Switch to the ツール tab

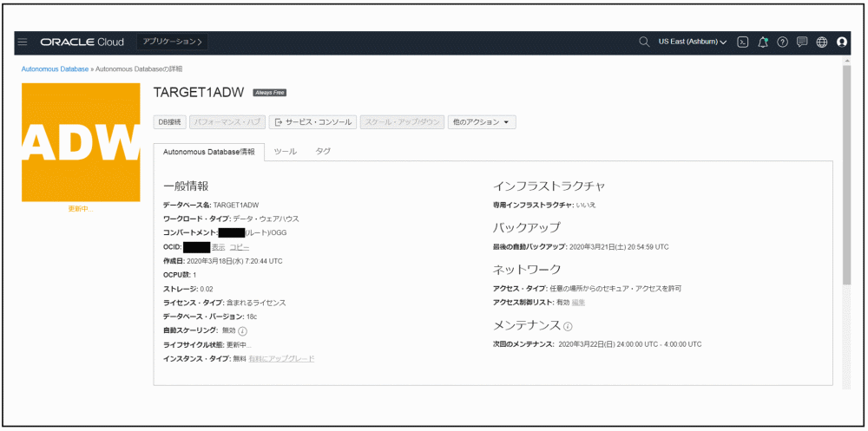point(286,152)
